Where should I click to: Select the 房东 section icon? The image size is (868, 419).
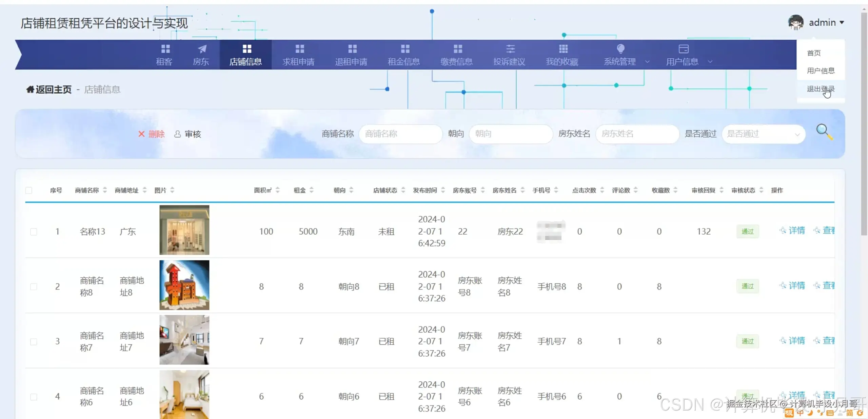[201, 49]
